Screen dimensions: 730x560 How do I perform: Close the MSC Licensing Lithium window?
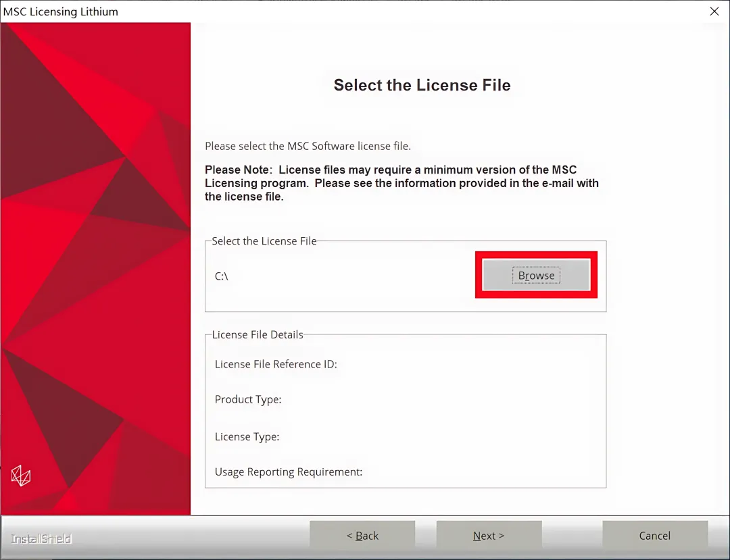click(x=714, y=11)
